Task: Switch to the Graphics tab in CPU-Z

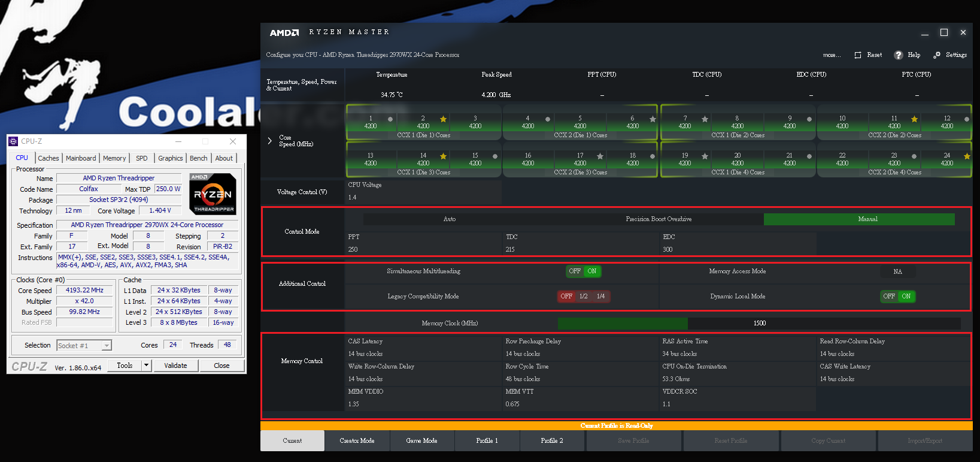Action: coord(171,158)
